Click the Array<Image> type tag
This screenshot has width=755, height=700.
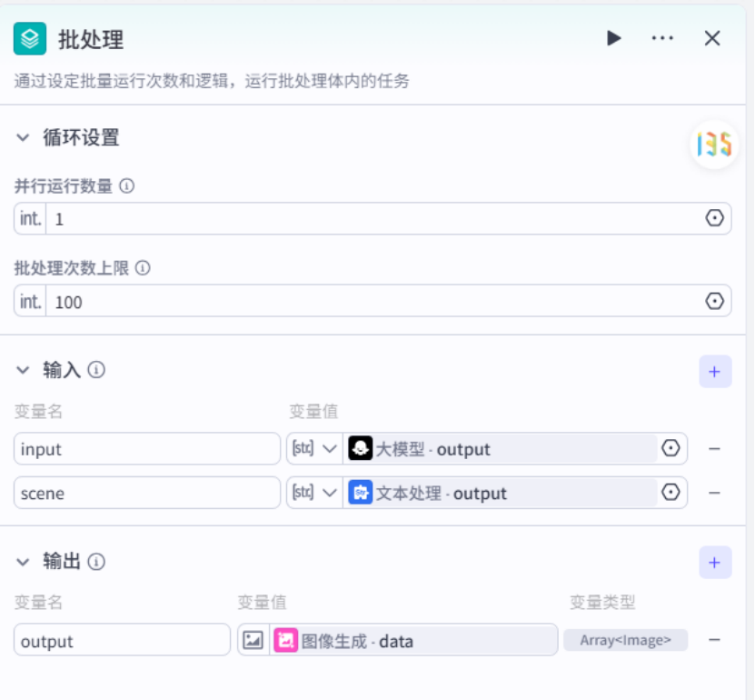point(625,640)
